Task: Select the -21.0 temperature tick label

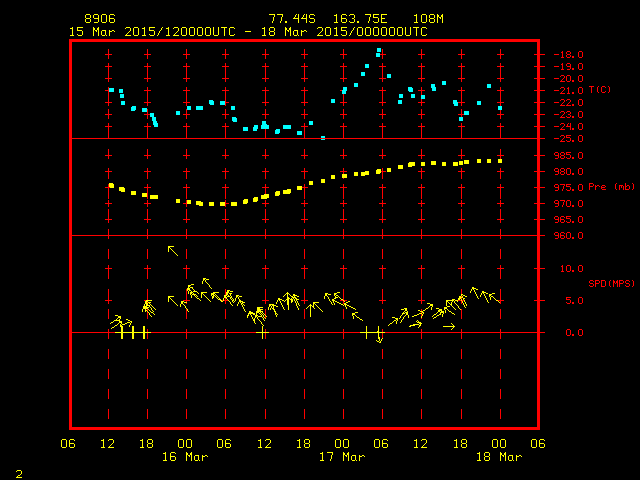Action: coord(569,91)
